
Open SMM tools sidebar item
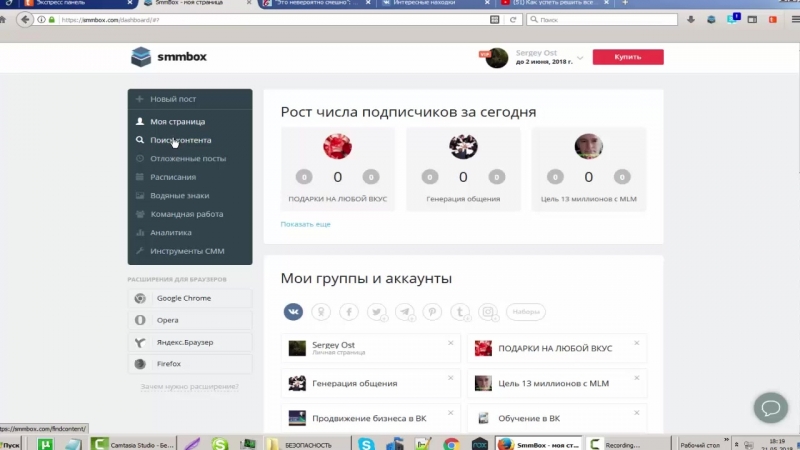190,251
